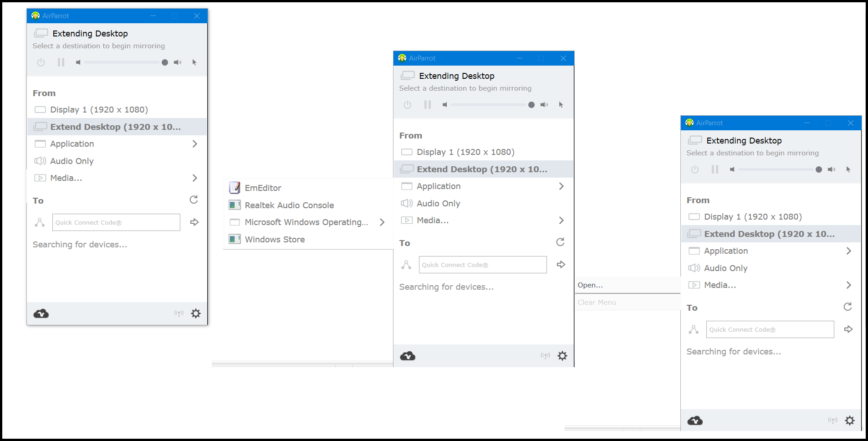Focus Quick Connect Code field in middle AirParrot window

pos(483,265)
